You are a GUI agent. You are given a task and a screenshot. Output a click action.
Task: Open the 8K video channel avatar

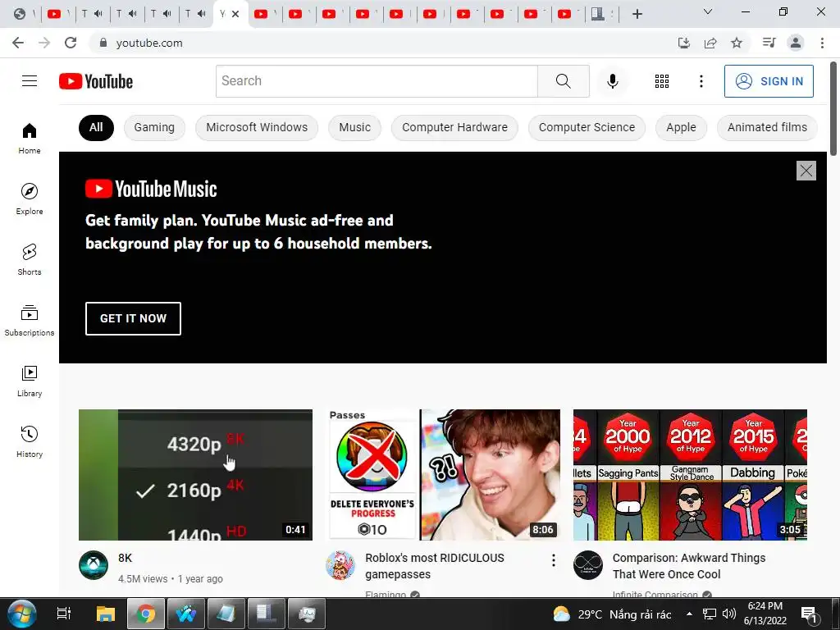tap(94, 565)
